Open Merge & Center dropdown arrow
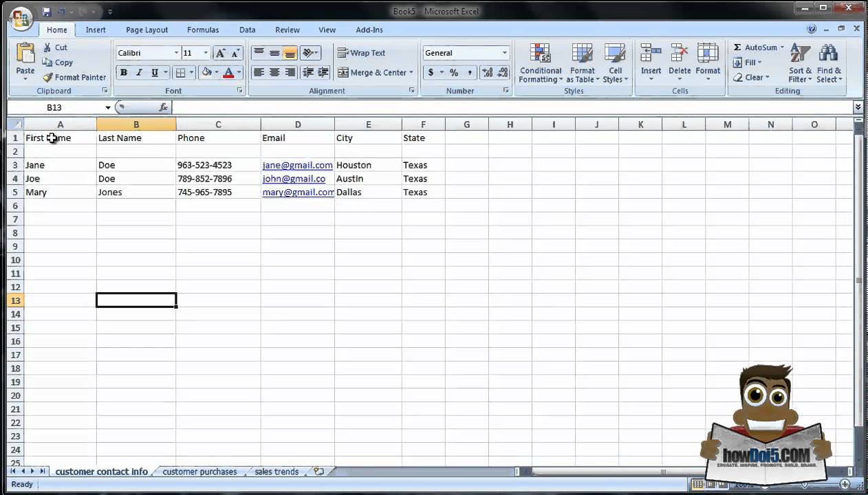Image resolution: width=868 pixels, height=495 pixels. pyautogui.click(x=411, y=72)
